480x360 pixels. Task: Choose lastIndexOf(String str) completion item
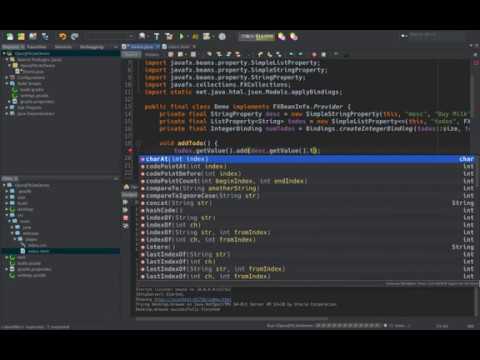[x=307, y=254]
